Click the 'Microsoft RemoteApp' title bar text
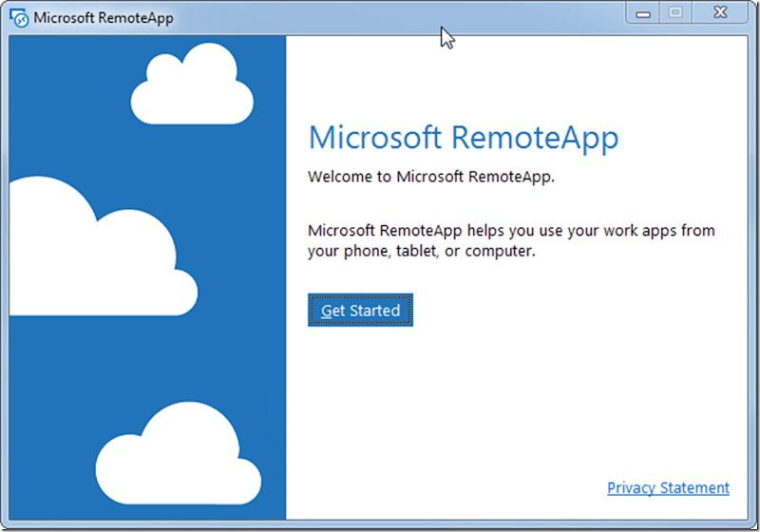 104,18
